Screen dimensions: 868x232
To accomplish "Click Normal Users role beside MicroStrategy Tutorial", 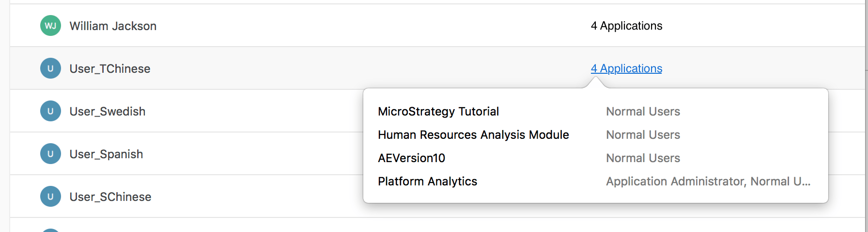I will [643, 112].
